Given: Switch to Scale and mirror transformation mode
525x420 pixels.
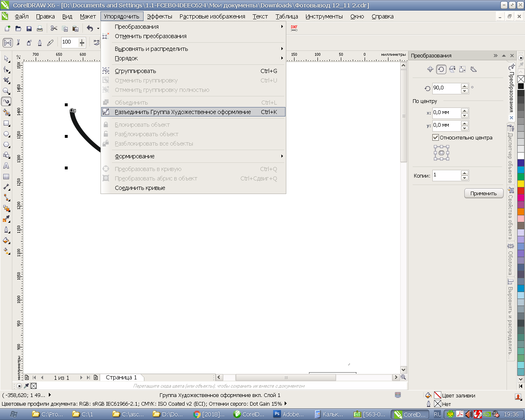Looking at the screenshot, I should click(x=452, y=69).
